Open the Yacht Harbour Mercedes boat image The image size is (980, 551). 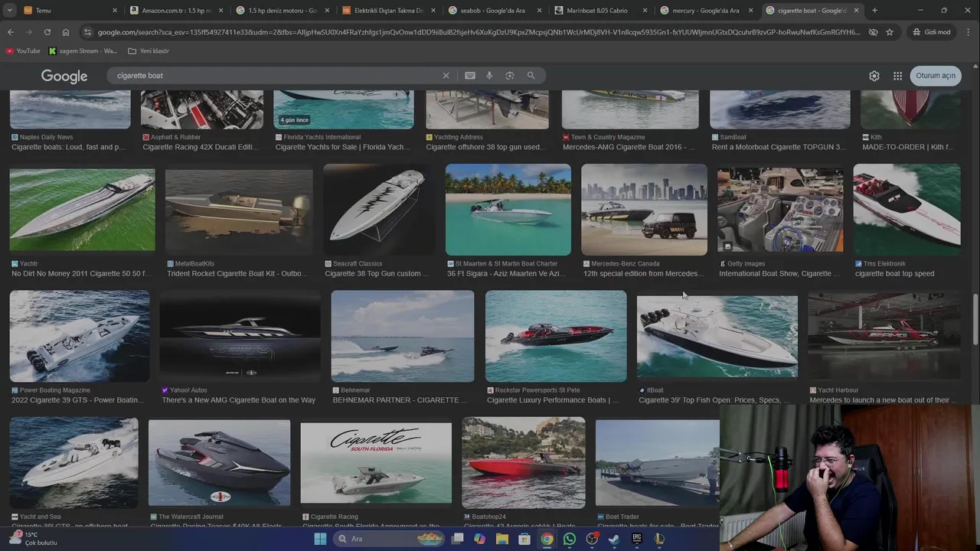(884, 336)
